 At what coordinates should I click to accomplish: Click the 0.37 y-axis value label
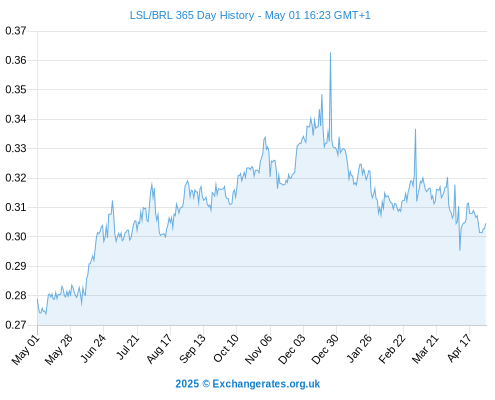[16, 31]
